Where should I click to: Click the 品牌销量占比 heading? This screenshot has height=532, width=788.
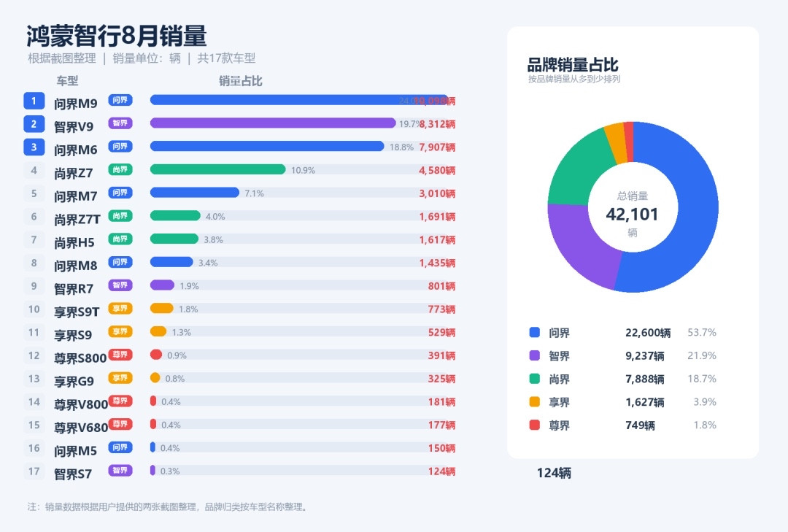tap(573, 64)
